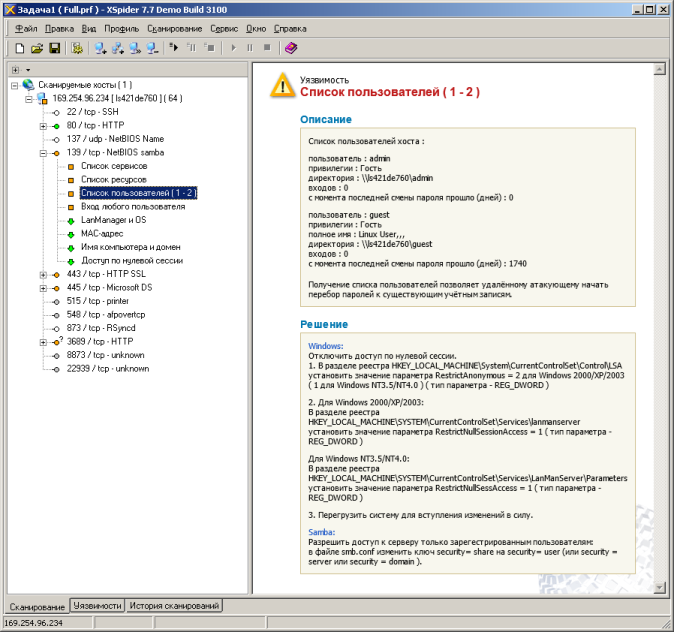Click the gray pause scan button
674x632 pixels.
click(250, 48)
